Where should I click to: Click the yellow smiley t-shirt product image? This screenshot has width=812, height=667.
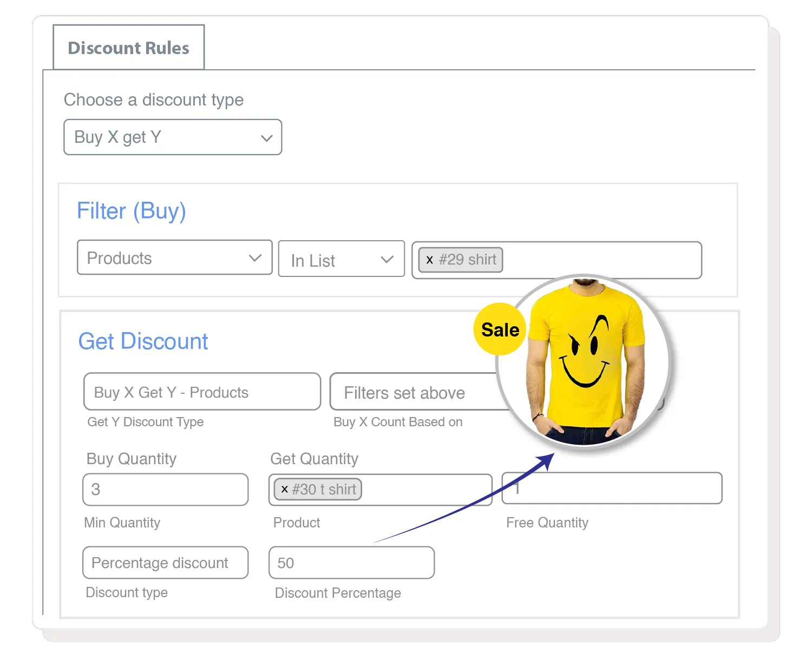(585, 361)
